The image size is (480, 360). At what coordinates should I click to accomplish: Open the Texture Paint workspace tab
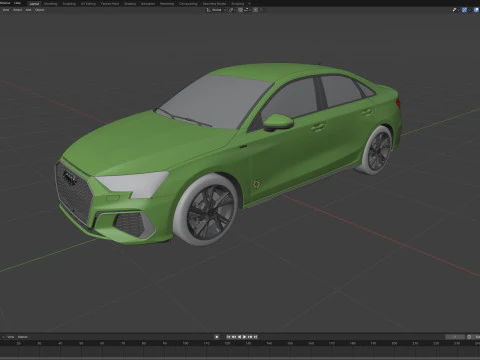click(x=110, y=4)
